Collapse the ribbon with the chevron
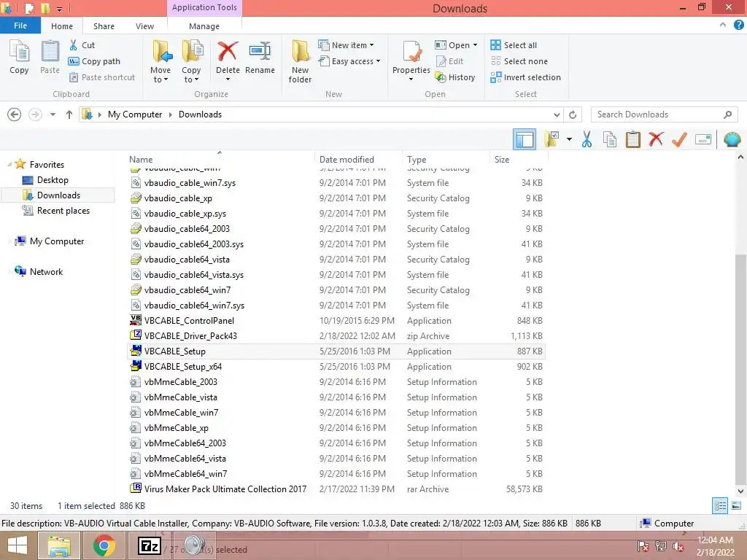The image size is (747, 560). coord(723,26)
